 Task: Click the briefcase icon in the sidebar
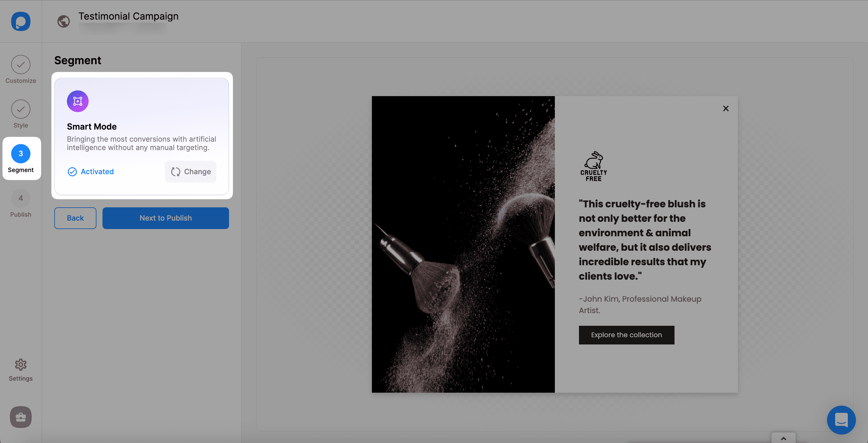click(x=20, y=417)
